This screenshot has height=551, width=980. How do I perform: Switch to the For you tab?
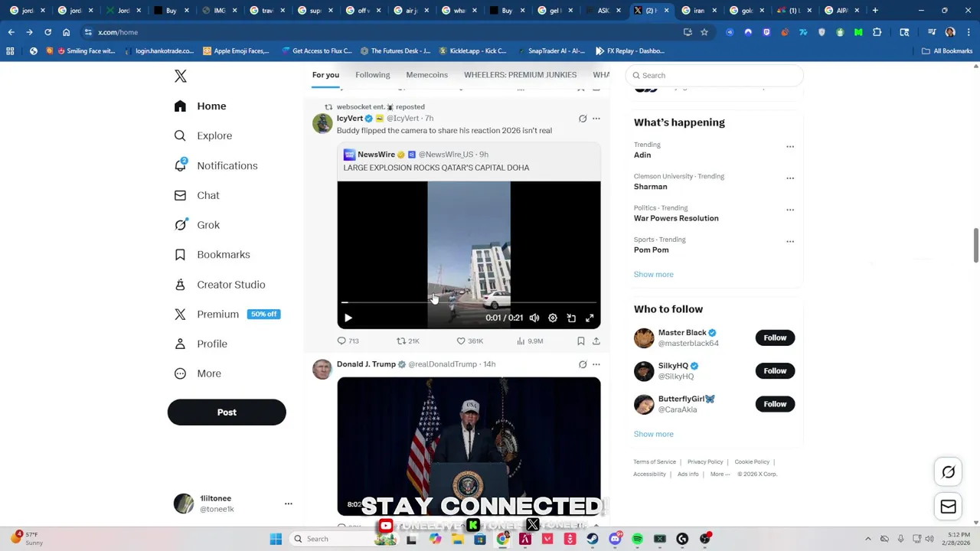point(325,75)
